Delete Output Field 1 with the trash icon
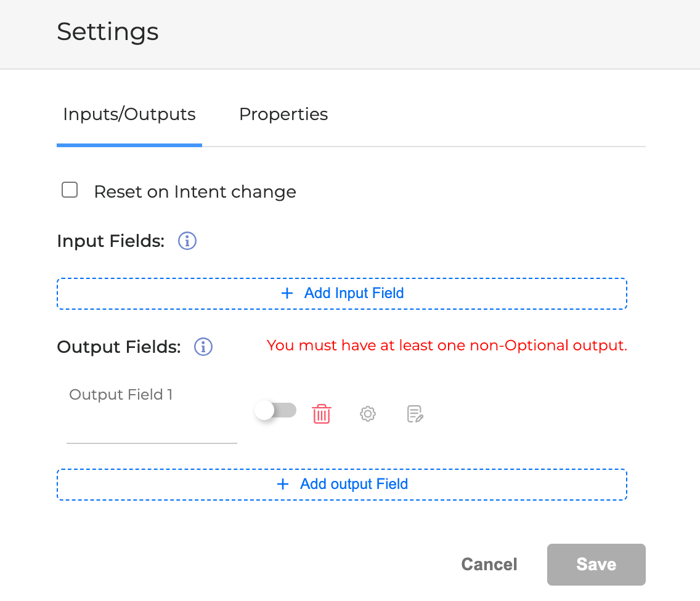700x601 pixels. pyautogui.click(x=322, y=414)
